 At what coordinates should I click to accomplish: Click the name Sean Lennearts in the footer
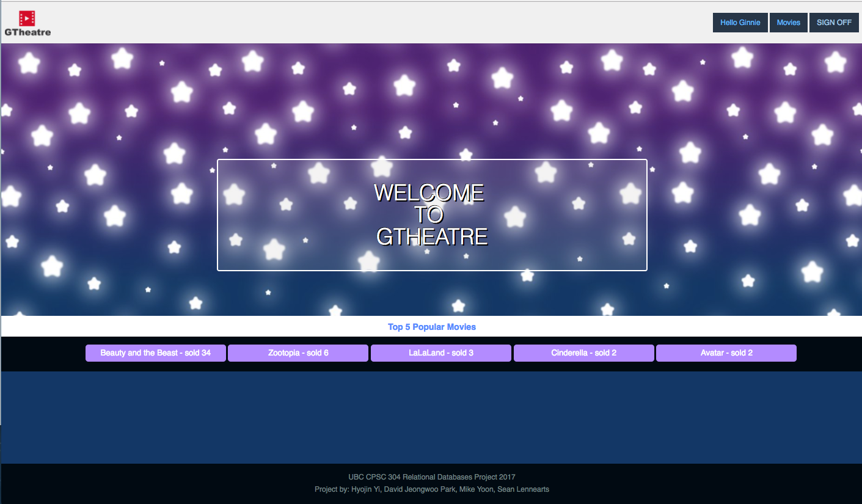tap(523, 489)
